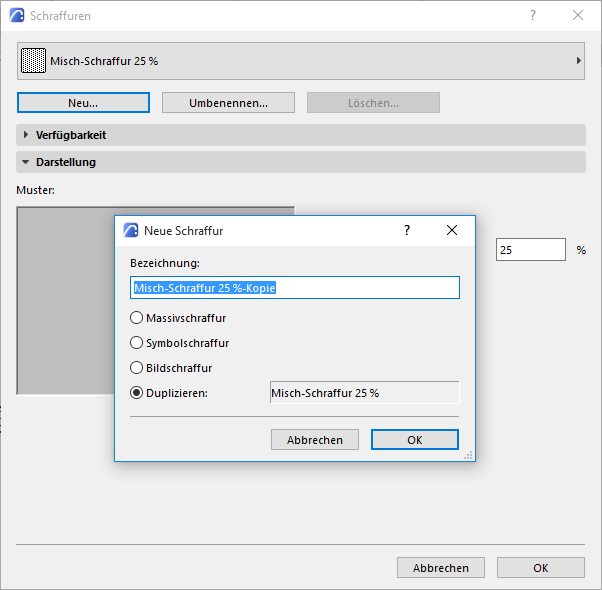602x590 pixels.
Task: Select the Duplizieren radio option
Action: (137, 393)
